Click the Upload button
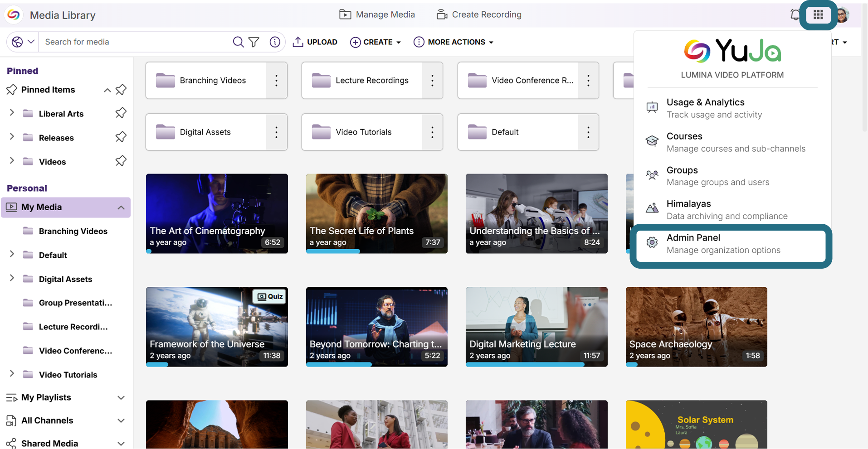The width and height of the screenshot is (868, 449). point(315,42)
